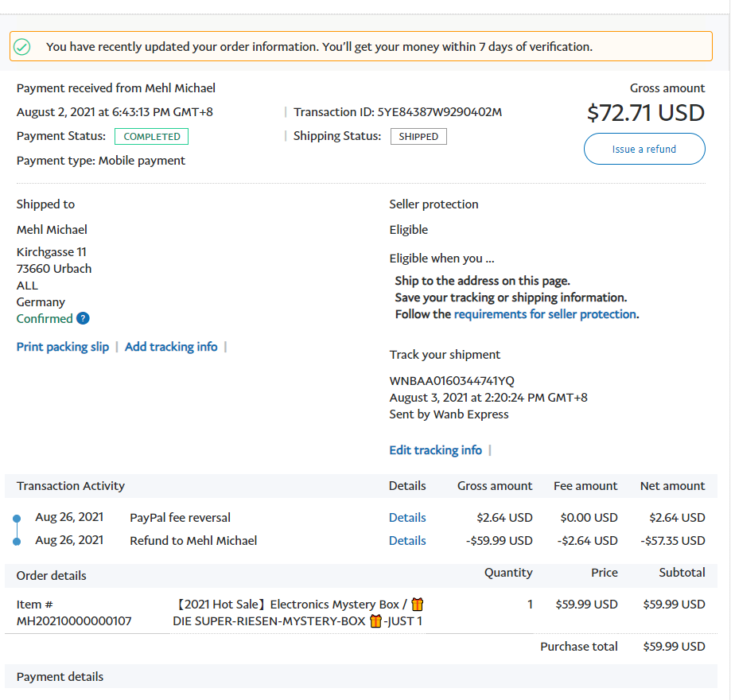This screenshot has width=731, height=700.
Task: Open the Print packing slip link
Action: tap(63, 347)
